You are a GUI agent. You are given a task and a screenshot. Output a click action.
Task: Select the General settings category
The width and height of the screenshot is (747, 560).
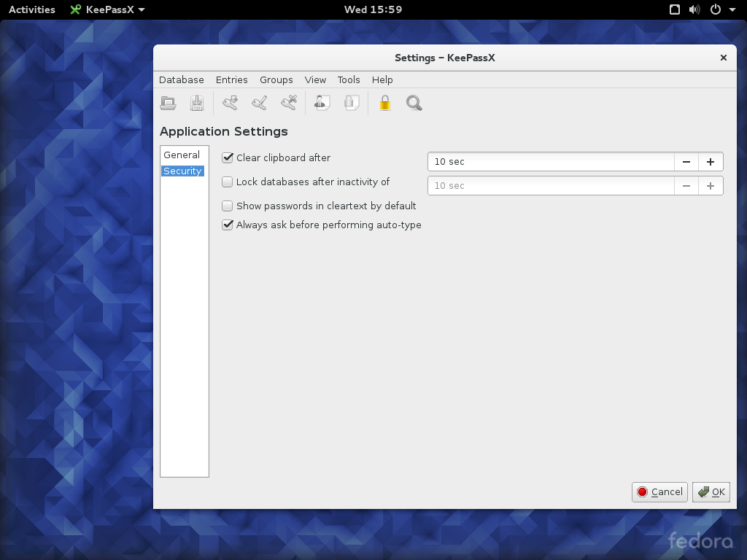(182, 155)
